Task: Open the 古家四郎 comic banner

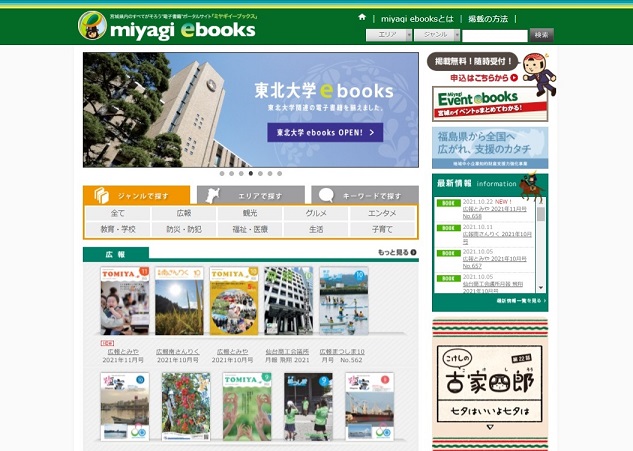Action: 490,385
